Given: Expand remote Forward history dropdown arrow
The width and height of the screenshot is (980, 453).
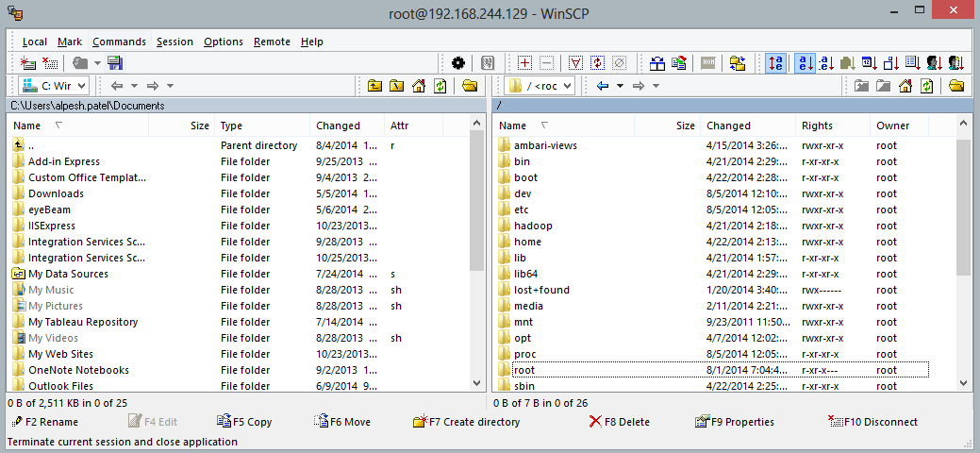Looking at the screenshot, I should point(656,86).
